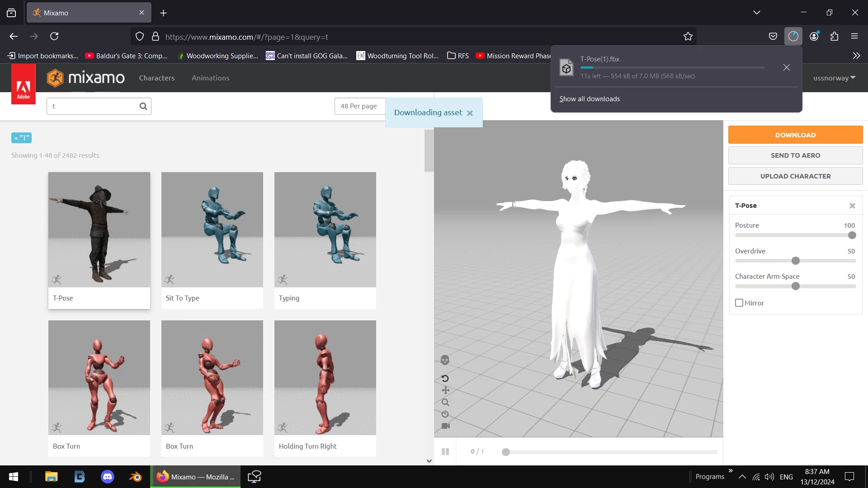This screenshot has height=488, width=868.
Task: Switch to the Animations tab
Action: click(x=210, y=78)
